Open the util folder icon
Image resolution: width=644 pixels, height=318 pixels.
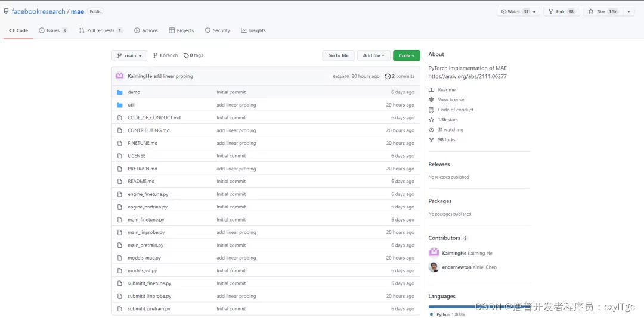pyautogui.click(x=119, y=105)
